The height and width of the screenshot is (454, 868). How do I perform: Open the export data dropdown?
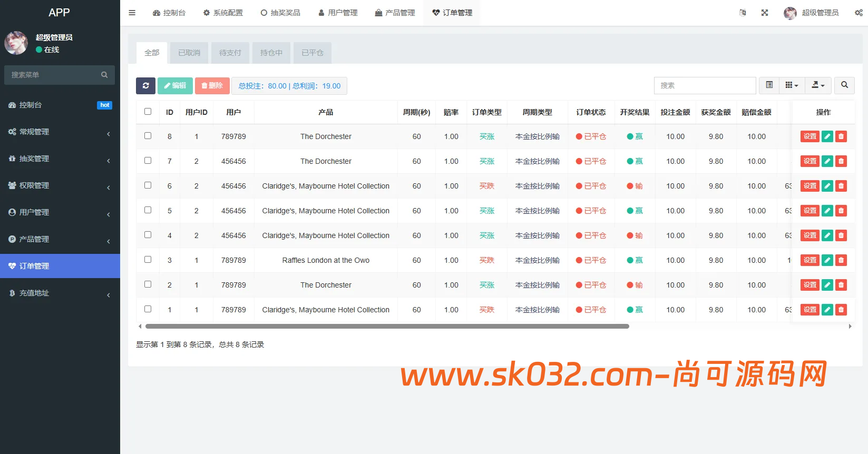click(818, 85)
